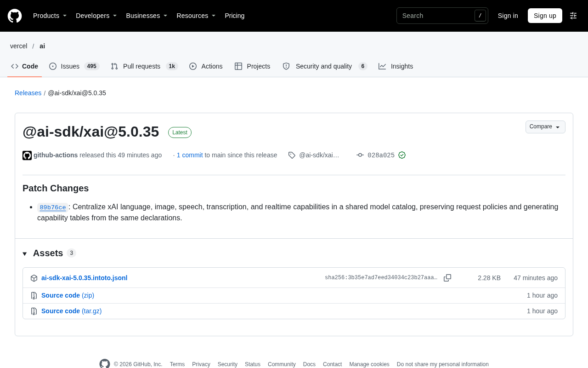Open the Developers menu
The height and width of the screenshot is (368, 588).
tap(96, 16)
